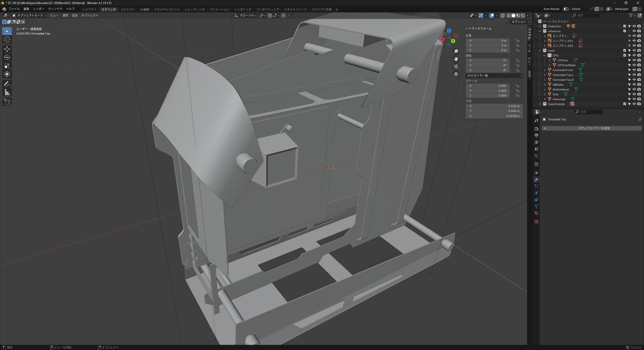644x350 pixels.
Task: Uncheck the mesh collection checkbox
Action: [625, 50]
